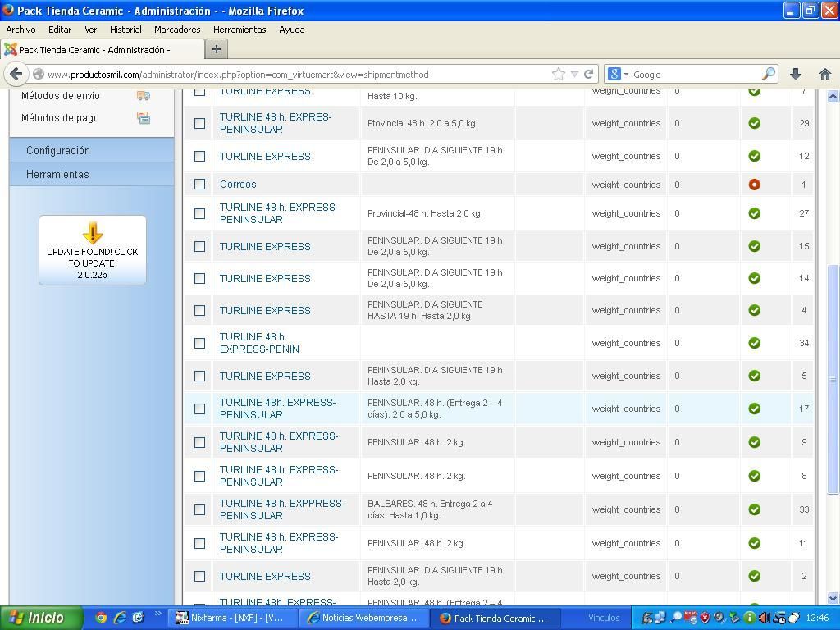Image resolution: width=840 pixels, height=630 pixels.
Task: Click the page scrollbar up arrow
Action: [x=833, y=97]
